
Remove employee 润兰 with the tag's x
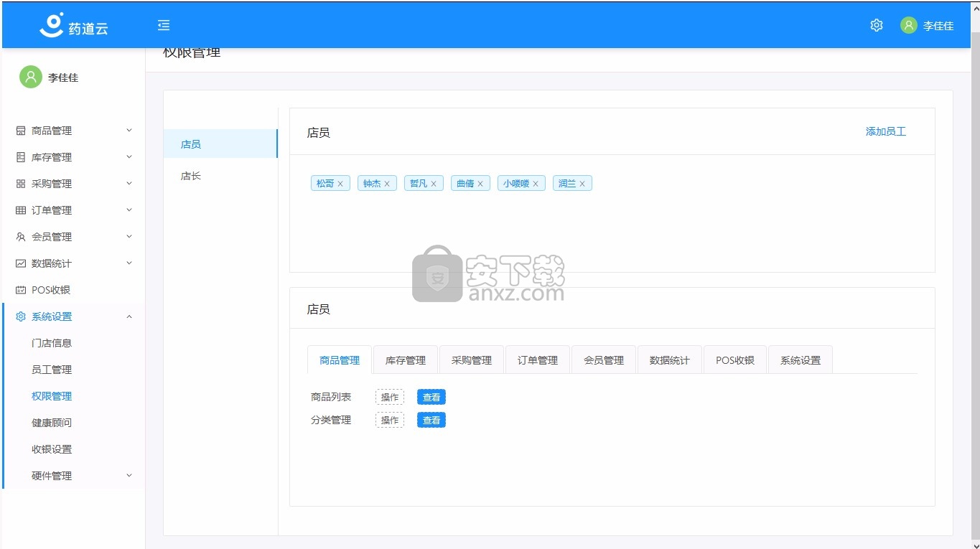[582, 184]
